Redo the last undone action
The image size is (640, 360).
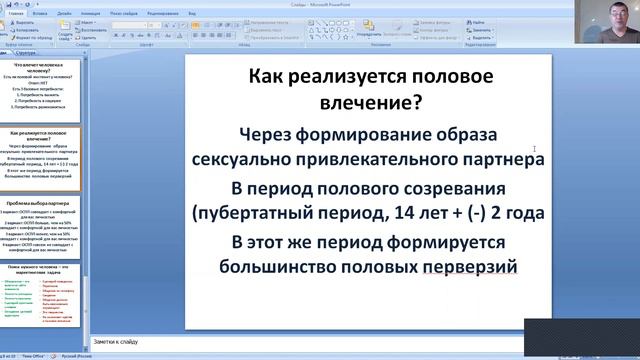[x=27, y=4]
